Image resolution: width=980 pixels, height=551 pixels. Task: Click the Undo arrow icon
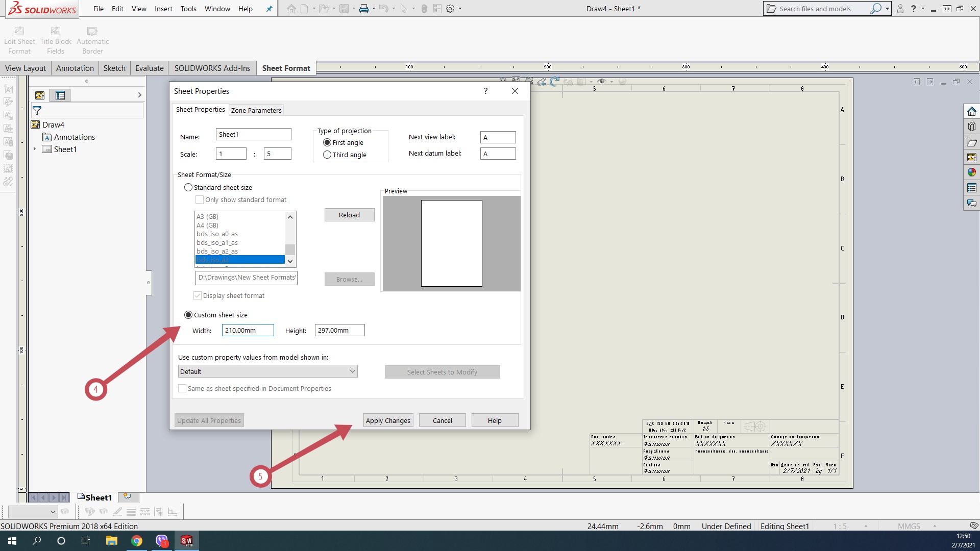tap(384, 9)
